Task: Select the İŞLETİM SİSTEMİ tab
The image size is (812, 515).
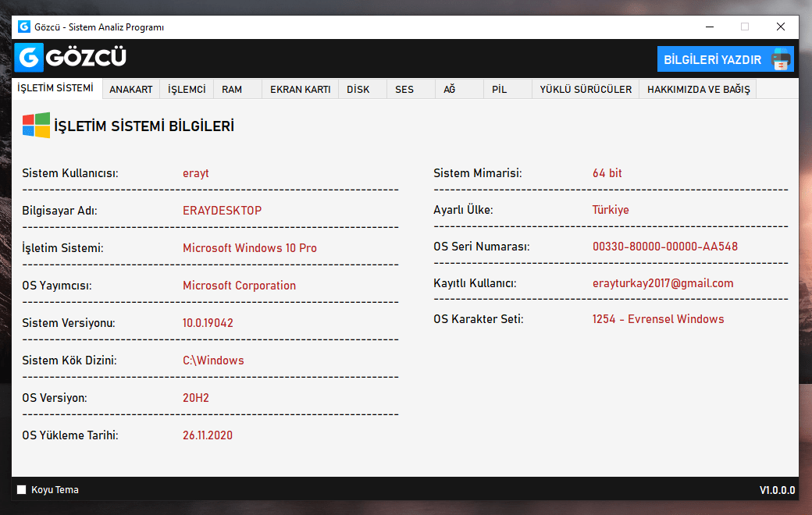Action: coord(55,88)
